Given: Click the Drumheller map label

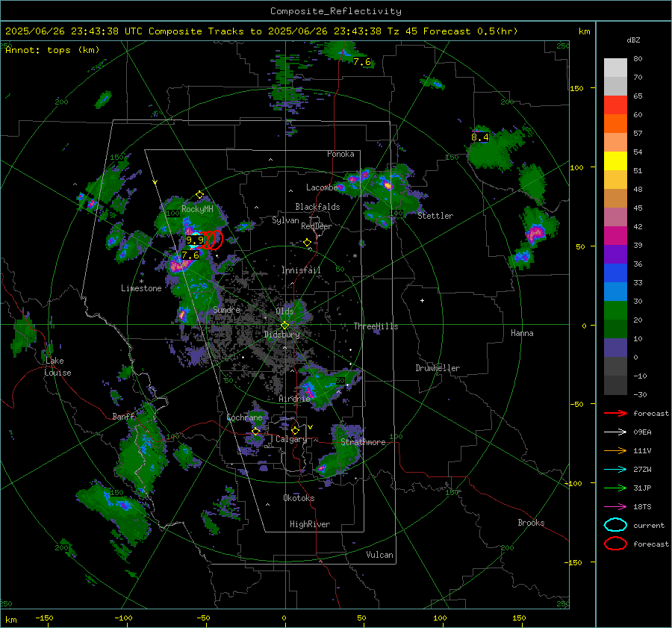Looking at the screenshot, I should (438, 368).
